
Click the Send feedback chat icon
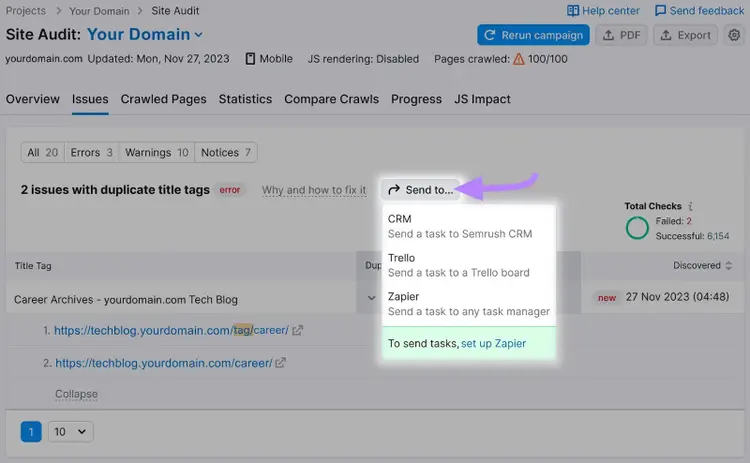pyautogui.click(x=660, y=11)
